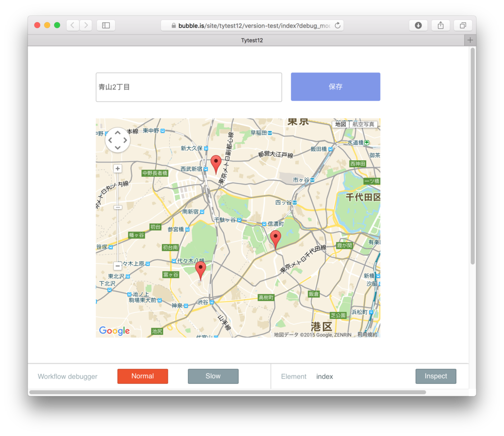Click the vertical page scrollbar
504x436 pixels.
(472, 156)
